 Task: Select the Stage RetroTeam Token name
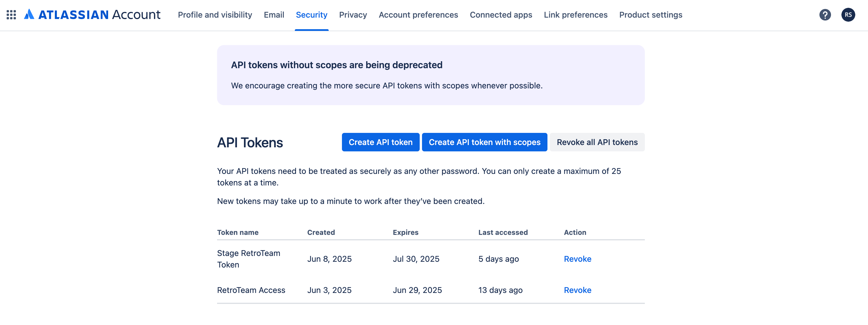(x=248, y=259)
